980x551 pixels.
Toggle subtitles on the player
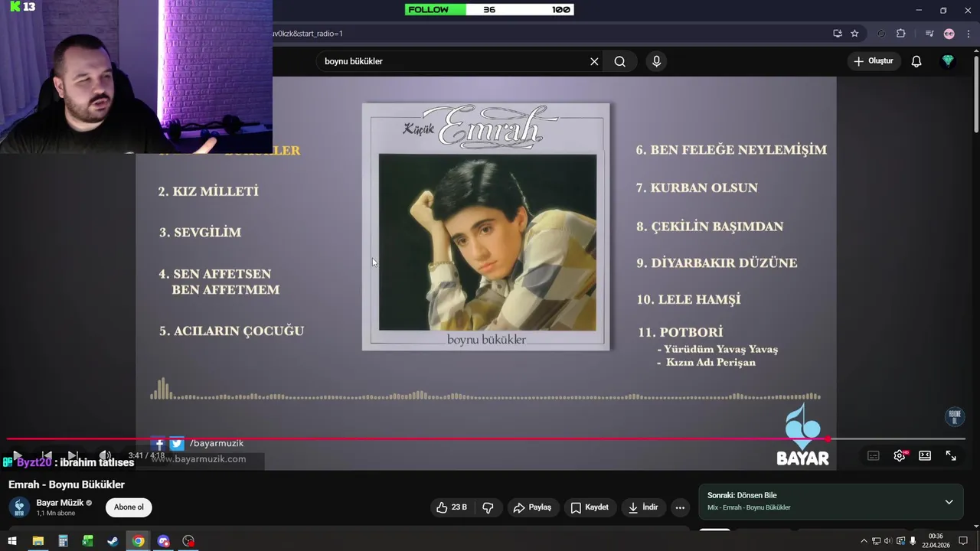(x=874, y=455)
